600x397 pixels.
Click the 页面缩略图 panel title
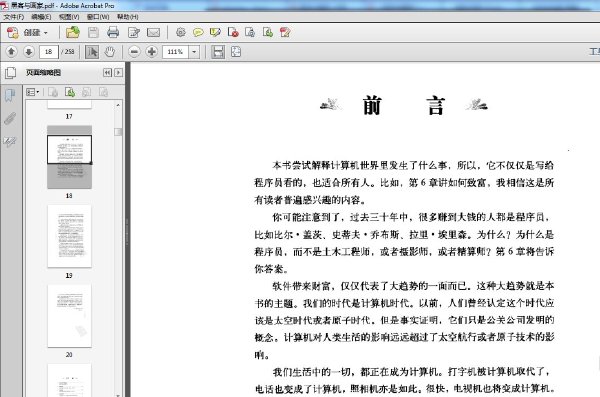click(43, 73)
